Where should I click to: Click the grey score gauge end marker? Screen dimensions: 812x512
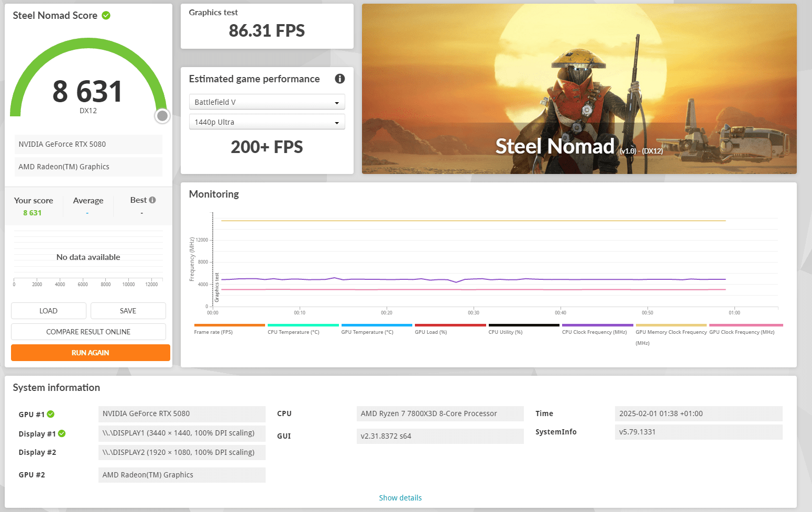pyautogui.click(x=163, y=116)
